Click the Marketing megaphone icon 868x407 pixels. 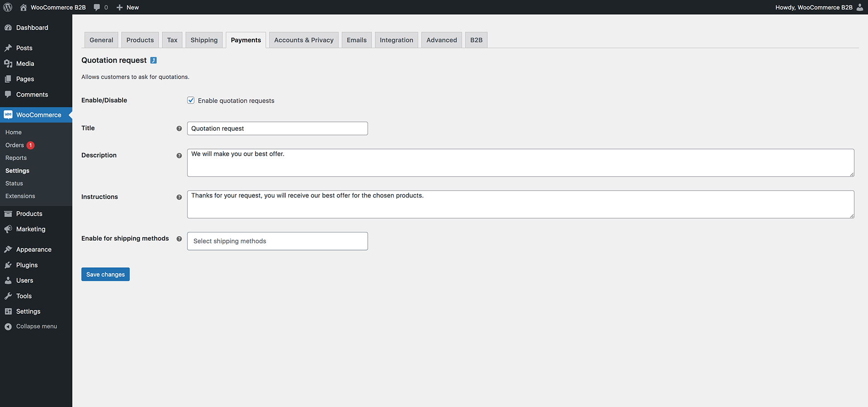pyautogui.click(x=8, y=229)
